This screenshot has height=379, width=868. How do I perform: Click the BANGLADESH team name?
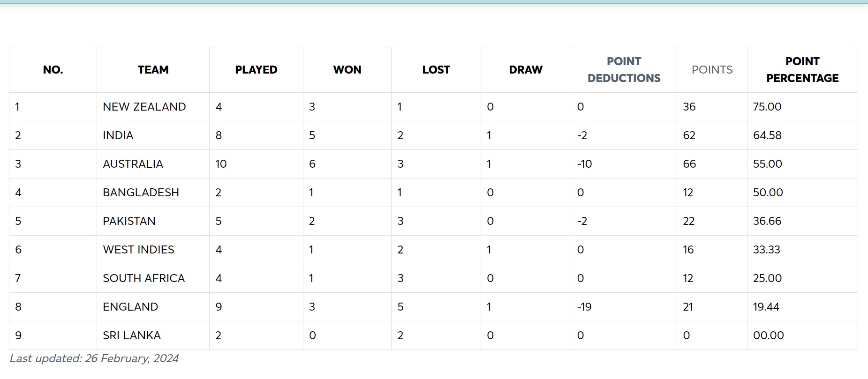point(141,193)
